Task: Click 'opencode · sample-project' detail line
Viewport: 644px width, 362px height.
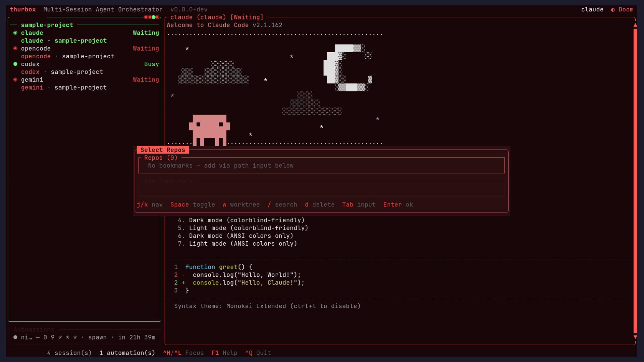Action: pos(67,56)
